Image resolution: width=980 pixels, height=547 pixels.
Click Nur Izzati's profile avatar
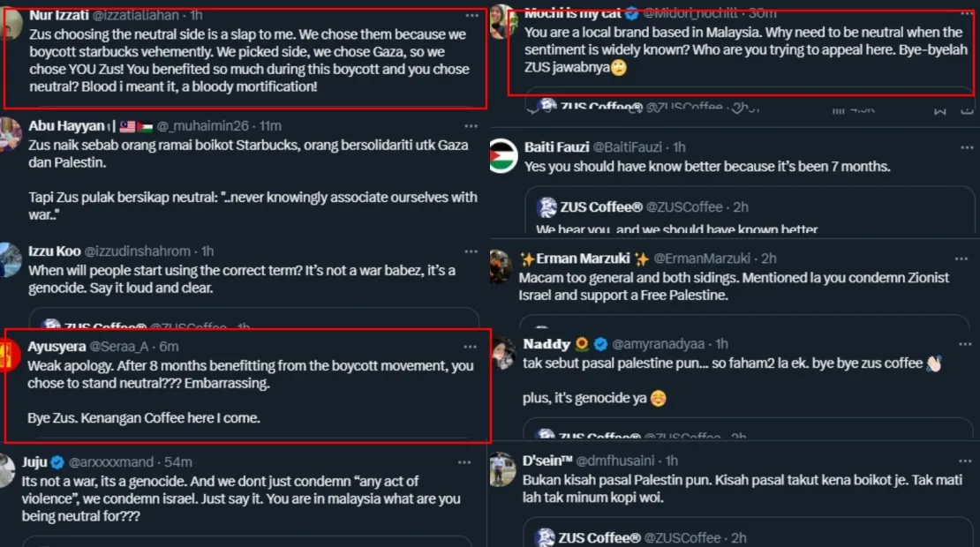click(11, 25)
